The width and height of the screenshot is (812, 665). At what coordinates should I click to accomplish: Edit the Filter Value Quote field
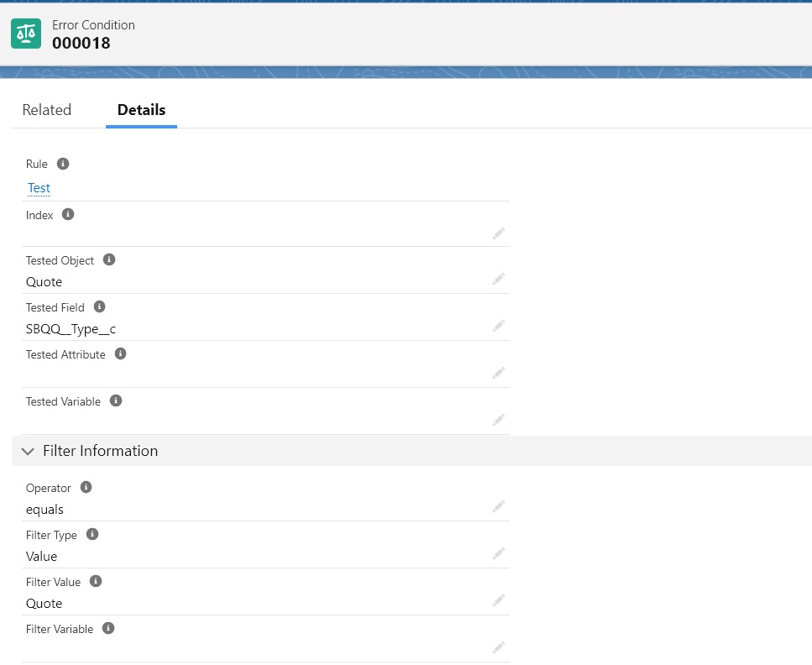point(499,600)
